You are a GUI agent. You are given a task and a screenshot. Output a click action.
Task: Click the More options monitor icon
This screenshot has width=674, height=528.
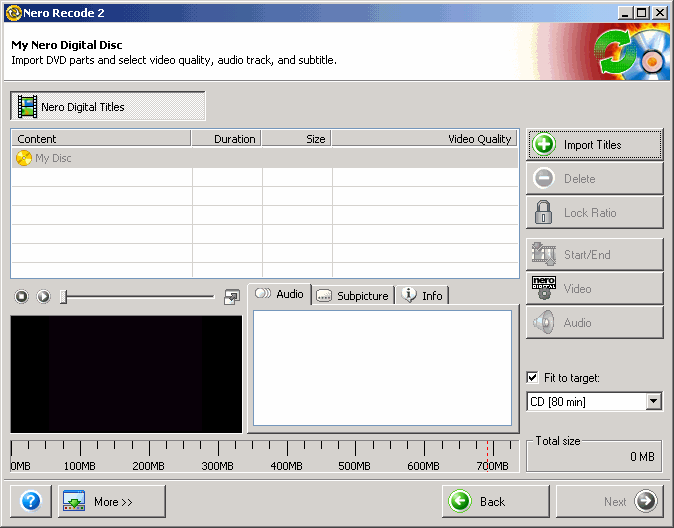(74, 502)
